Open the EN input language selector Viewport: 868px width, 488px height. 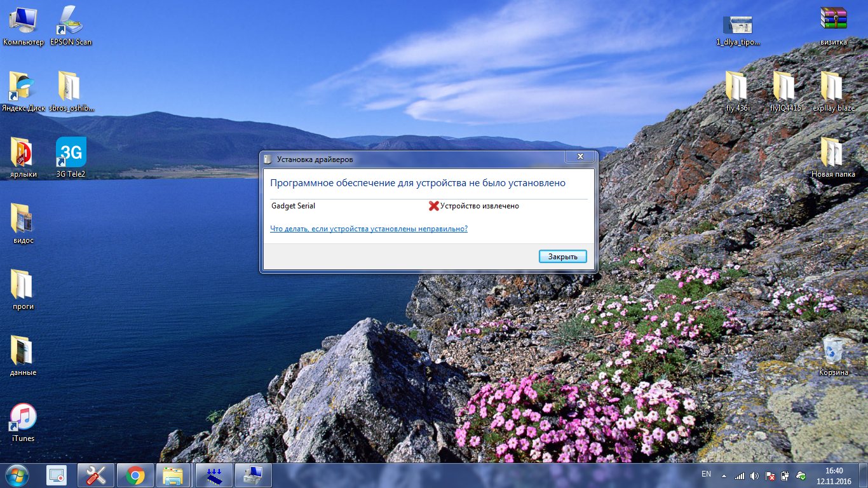pos(706,474)
